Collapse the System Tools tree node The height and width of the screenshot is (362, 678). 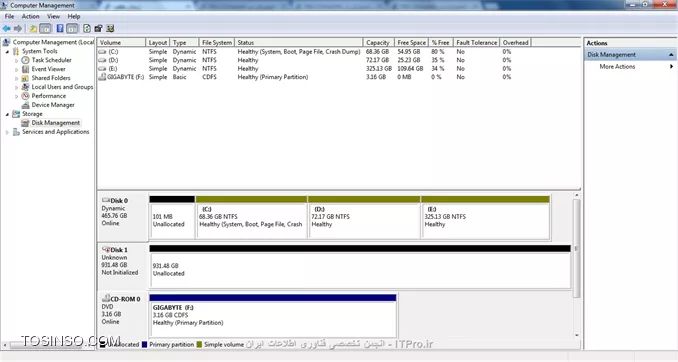(x=7, y=51)
